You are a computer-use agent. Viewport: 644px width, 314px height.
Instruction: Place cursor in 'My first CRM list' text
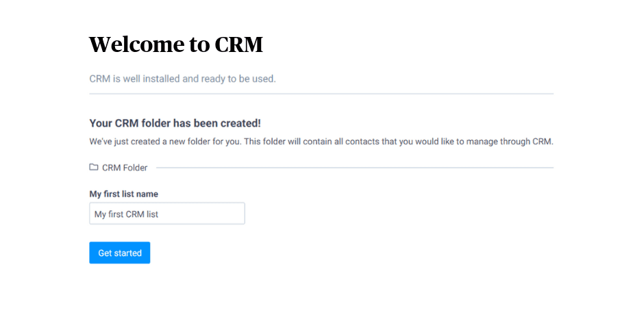pyautogui.click(x=126, y=214)
